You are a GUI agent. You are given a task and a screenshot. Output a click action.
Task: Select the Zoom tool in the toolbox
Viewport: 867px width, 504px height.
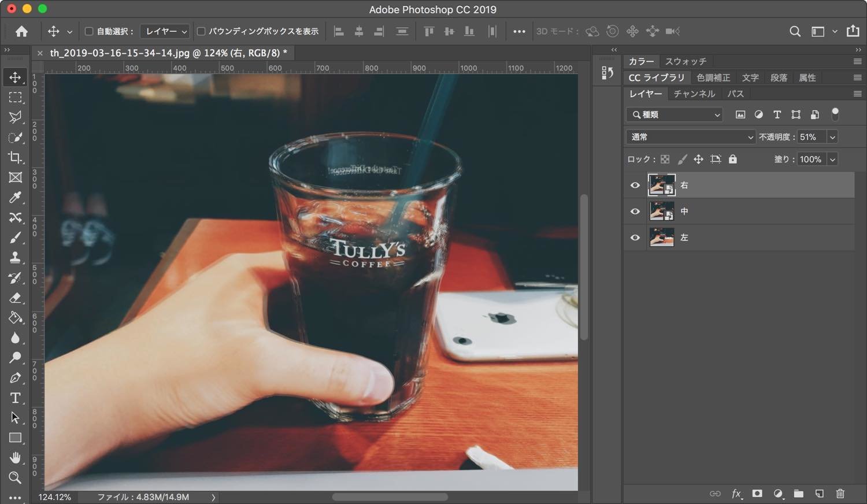point(15,478)
